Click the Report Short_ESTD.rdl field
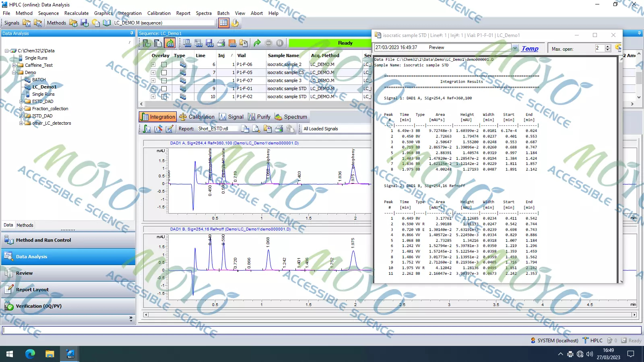 click(x=217, y=129)
